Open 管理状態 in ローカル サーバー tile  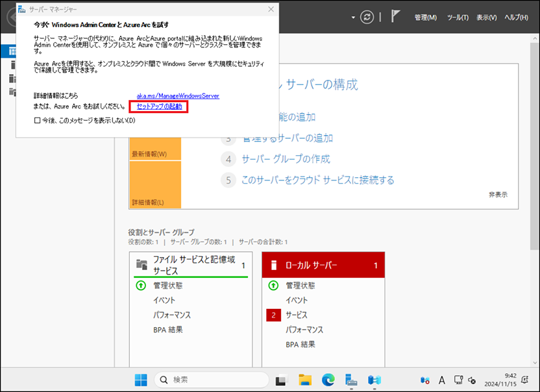(x=301, y=285)
